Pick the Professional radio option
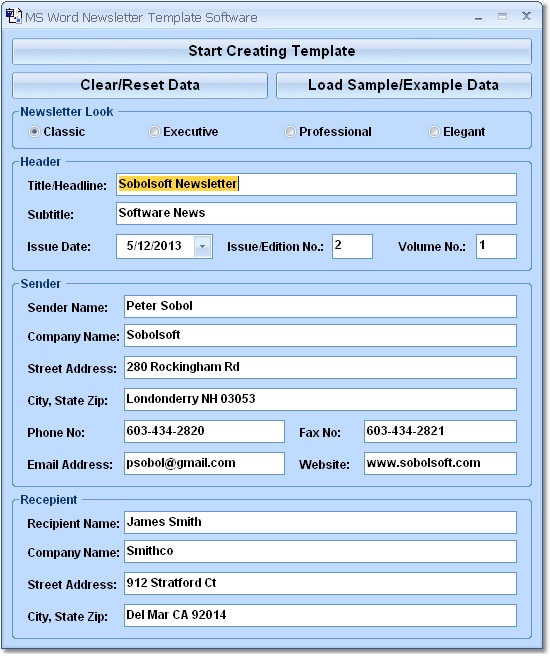550x656 pixels. pos(290,132)
